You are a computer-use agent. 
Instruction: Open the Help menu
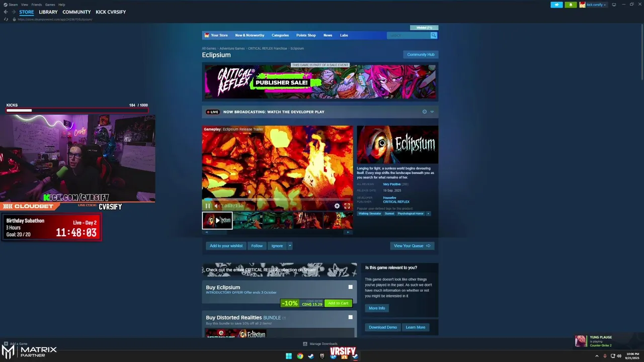(x=61, y=5)
